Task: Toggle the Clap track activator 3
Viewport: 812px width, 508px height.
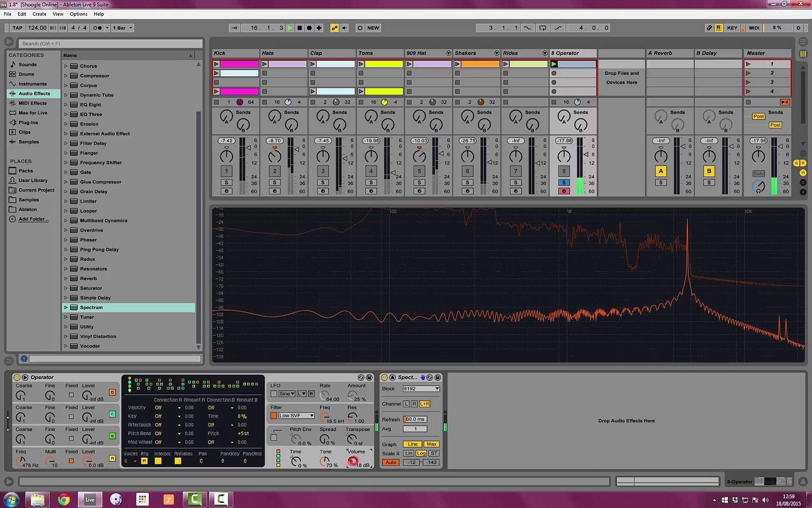Action: 323,171
